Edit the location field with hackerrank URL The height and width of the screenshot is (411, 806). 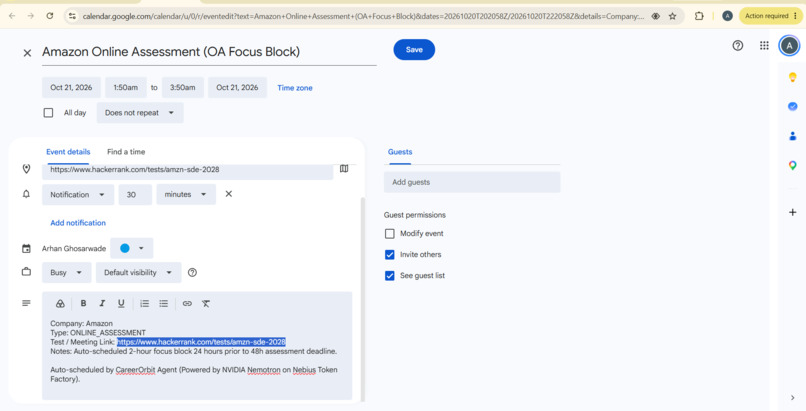coord(188,170)
